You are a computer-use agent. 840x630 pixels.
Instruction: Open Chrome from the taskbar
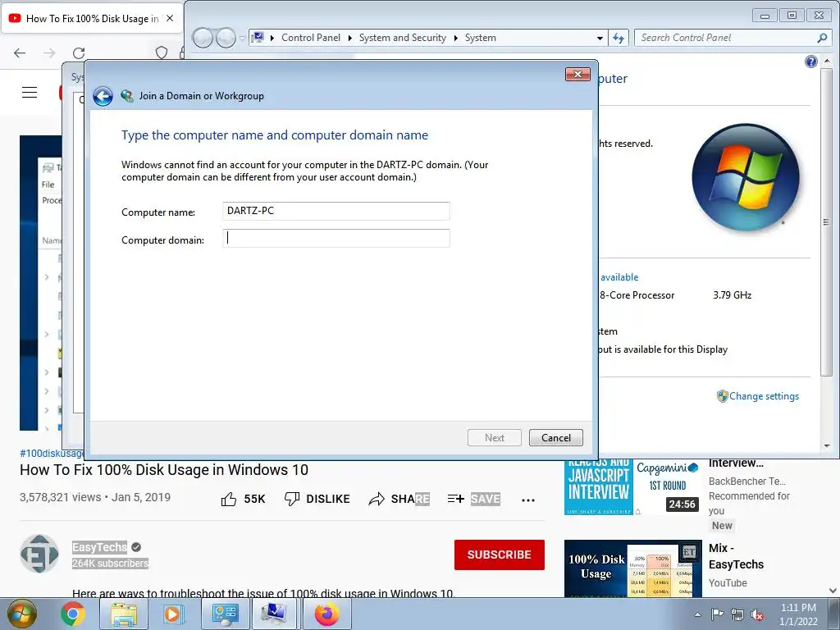pos(73,614)
